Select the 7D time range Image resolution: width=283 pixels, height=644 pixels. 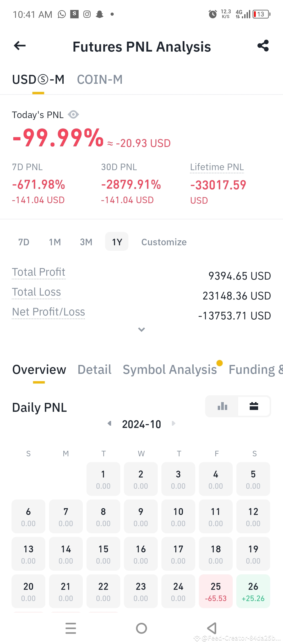[24, 242]
